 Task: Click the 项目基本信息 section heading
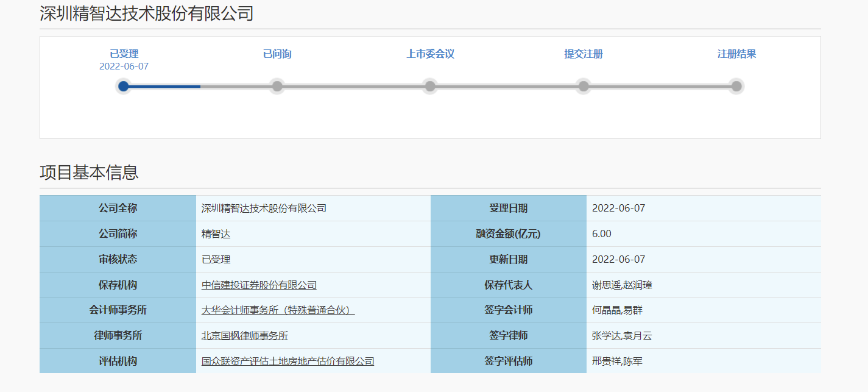(89, 173)
